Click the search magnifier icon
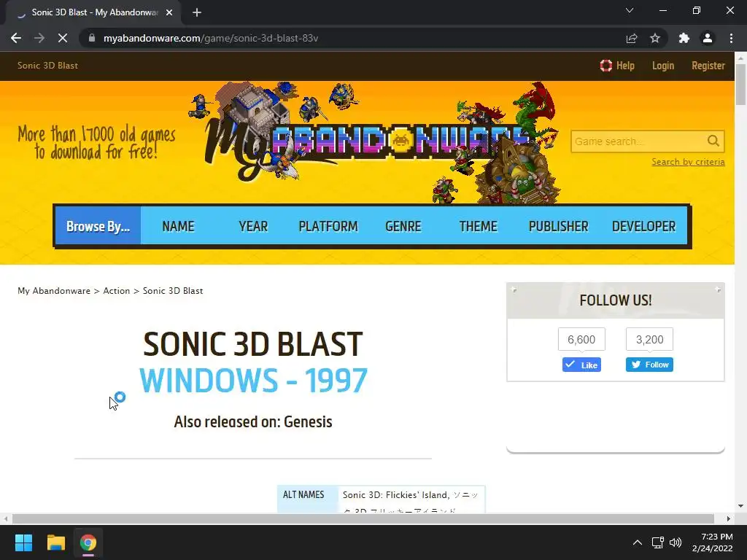Image resolution: width=747 pixels, height=560 pixels. tap(713, 141)
